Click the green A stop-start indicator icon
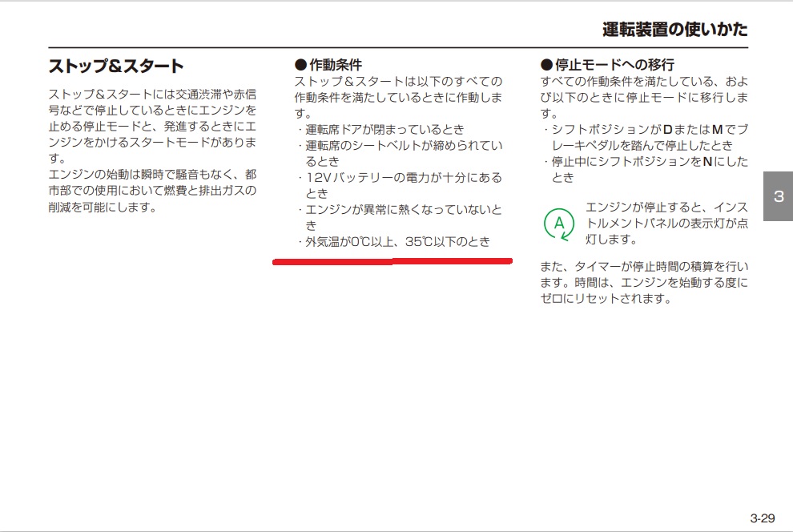793x532 pixels. (559, 224)
